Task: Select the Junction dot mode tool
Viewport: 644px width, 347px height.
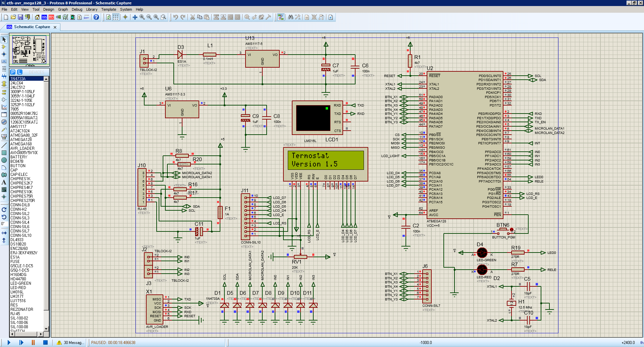Action: 4,54
